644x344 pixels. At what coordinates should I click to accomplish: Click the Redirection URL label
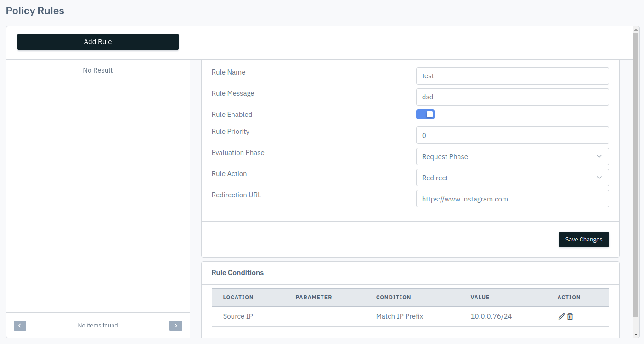236,195
